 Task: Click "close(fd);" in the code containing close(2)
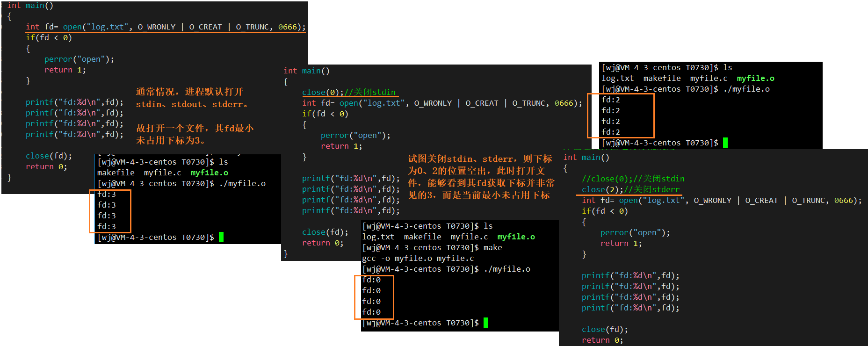click(605, 329)
